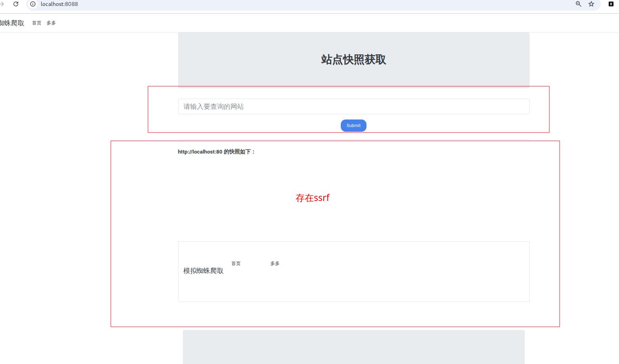The image size is (619, 364).
Task: Select 首页 inside the snapshot frame
Action: coord(236,264)
